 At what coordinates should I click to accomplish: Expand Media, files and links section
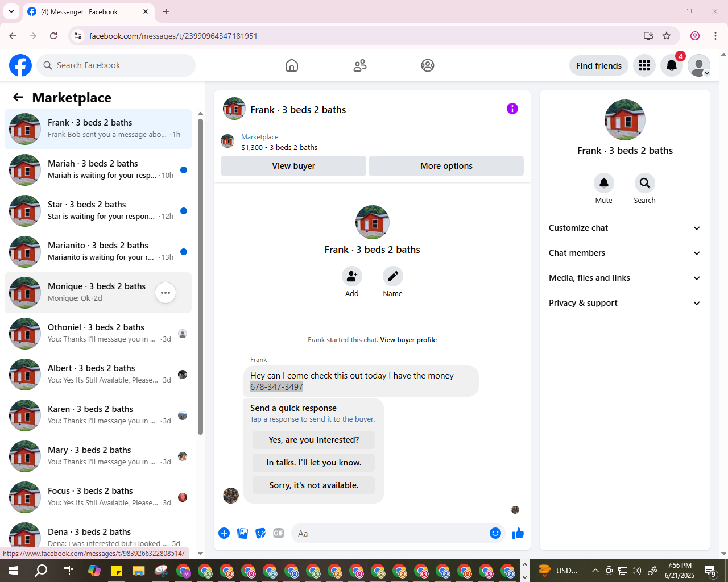625,278
